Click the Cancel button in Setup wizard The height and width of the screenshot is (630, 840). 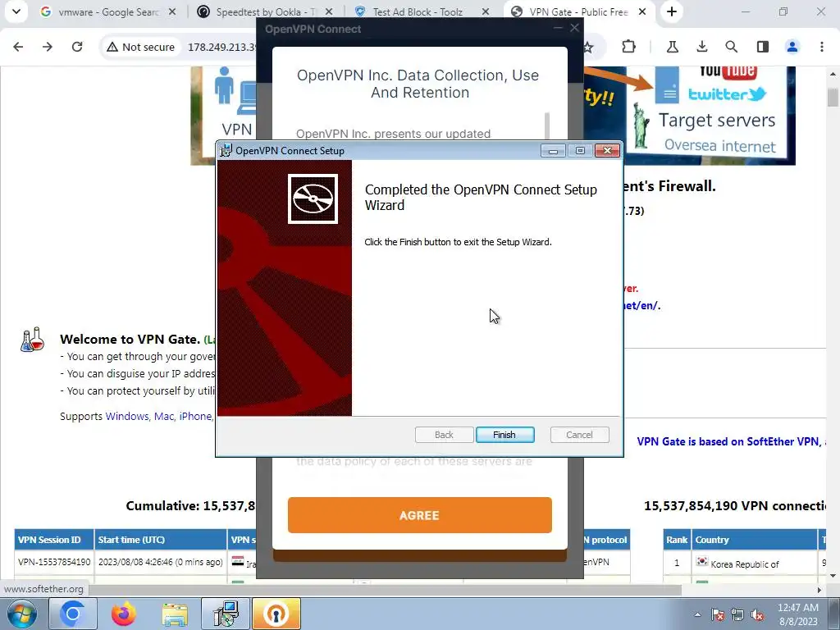[579, 435]
